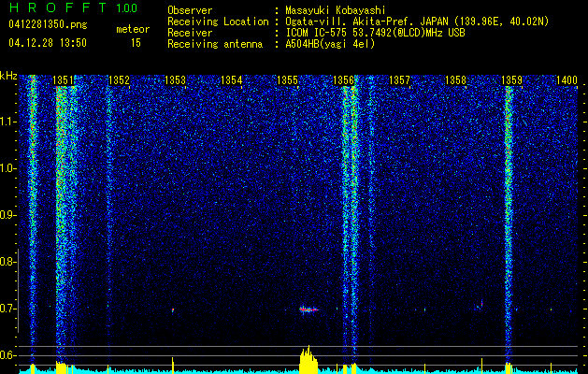Click the file name 0412281350.png

click(x=48, y=24)
